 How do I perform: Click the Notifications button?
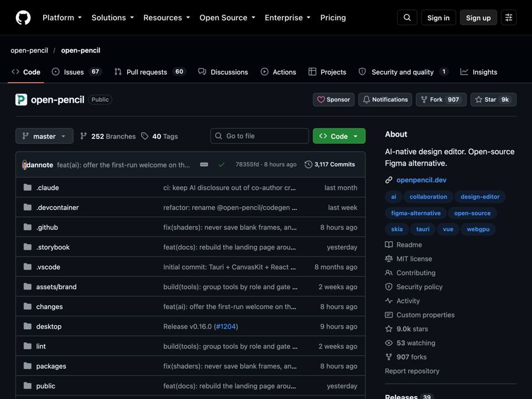pyautogui.click(x=385, y=99)
